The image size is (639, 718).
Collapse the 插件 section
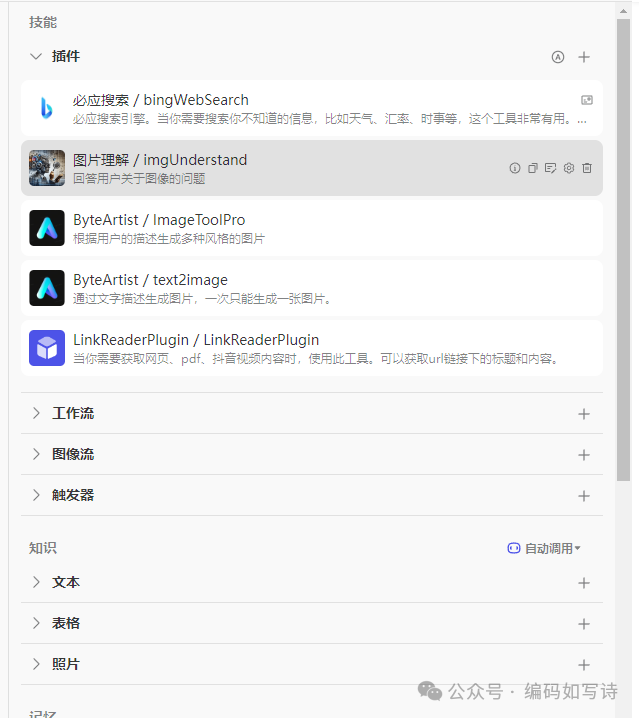pyautogui.click(x=36, y=56)
